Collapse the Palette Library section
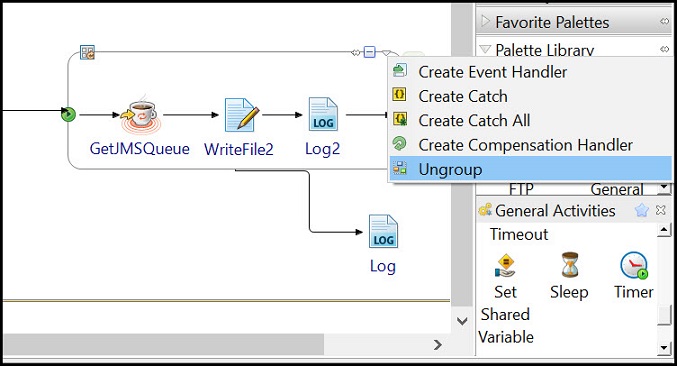 click(485, 49)
